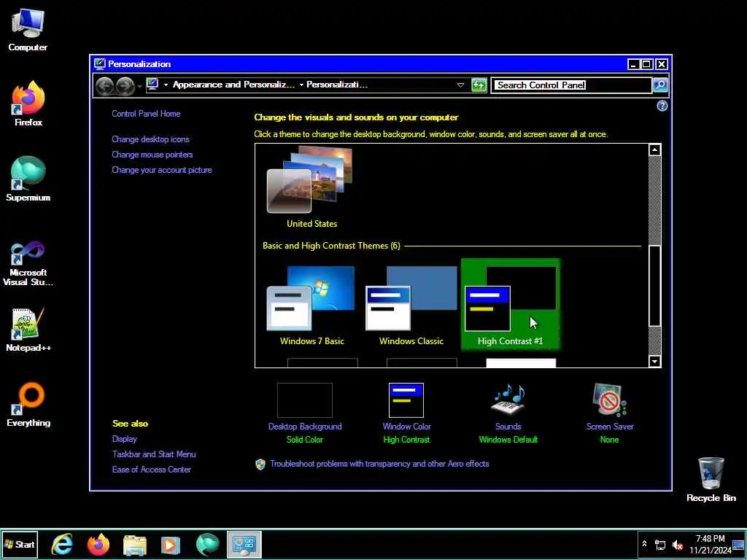The image size is (747, 560).
Task: Click the Search Control Panel field
Action: click(x=571, y=85)
